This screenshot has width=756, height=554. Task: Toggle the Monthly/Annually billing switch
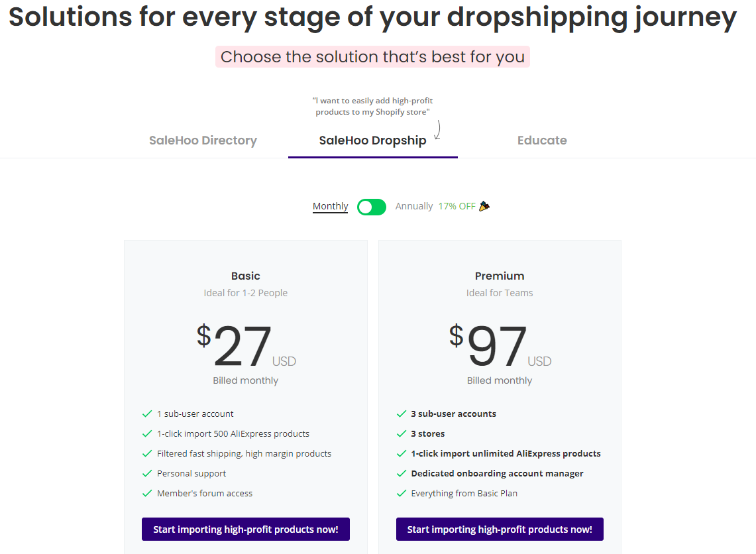tap(371, 207)
